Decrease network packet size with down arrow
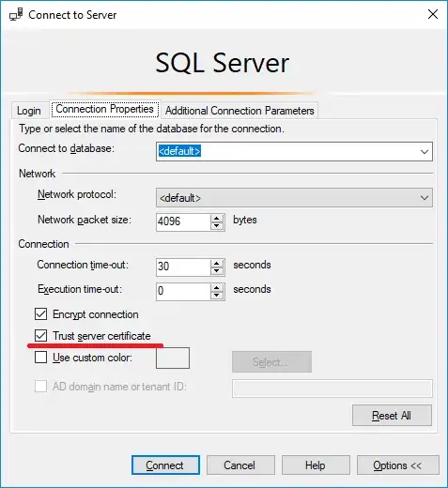The image size is (448, 488). [x=217, y=226]
